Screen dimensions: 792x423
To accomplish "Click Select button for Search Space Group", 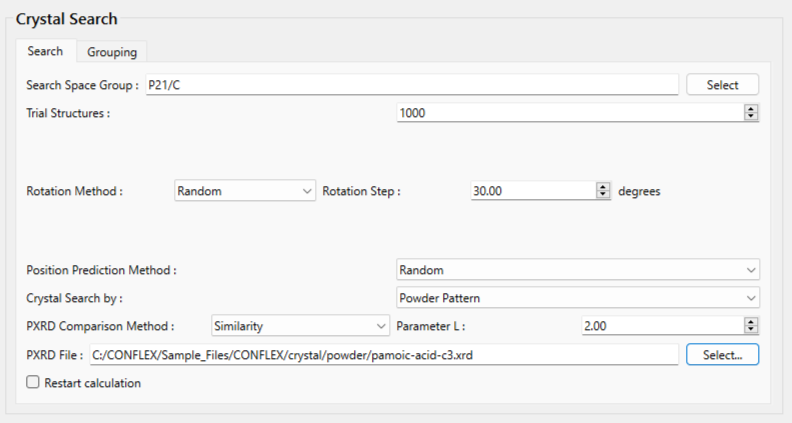I will [x=722, y=85].
